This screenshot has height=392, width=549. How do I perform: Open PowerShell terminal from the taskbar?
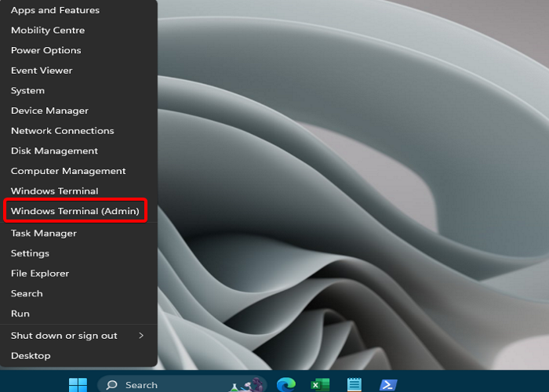click(388, 385)
